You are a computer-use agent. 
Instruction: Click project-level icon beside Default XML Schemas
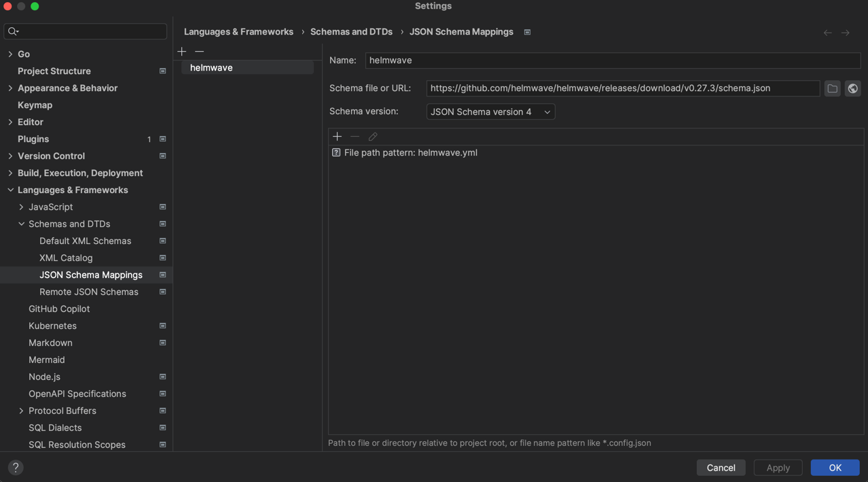click(162, 241)
